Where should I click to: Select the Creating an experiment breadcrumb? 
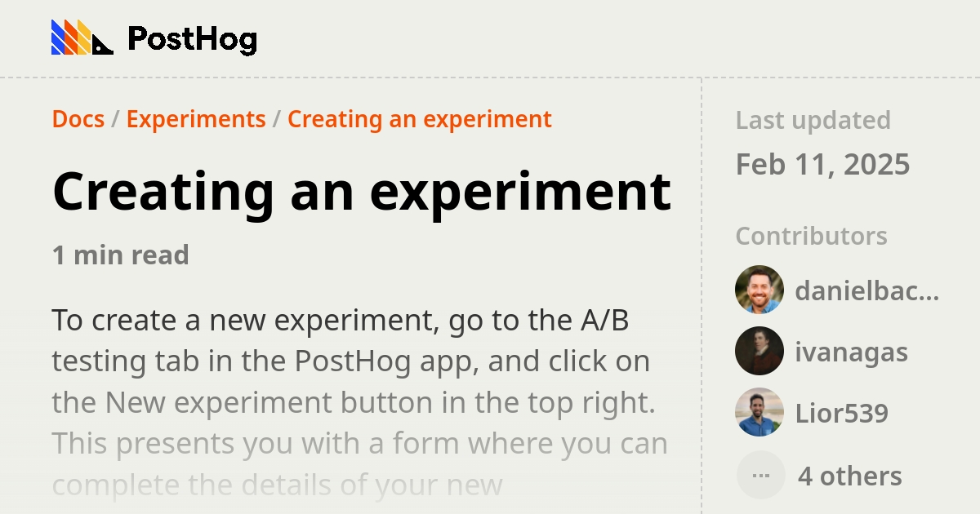pos(419,119)
